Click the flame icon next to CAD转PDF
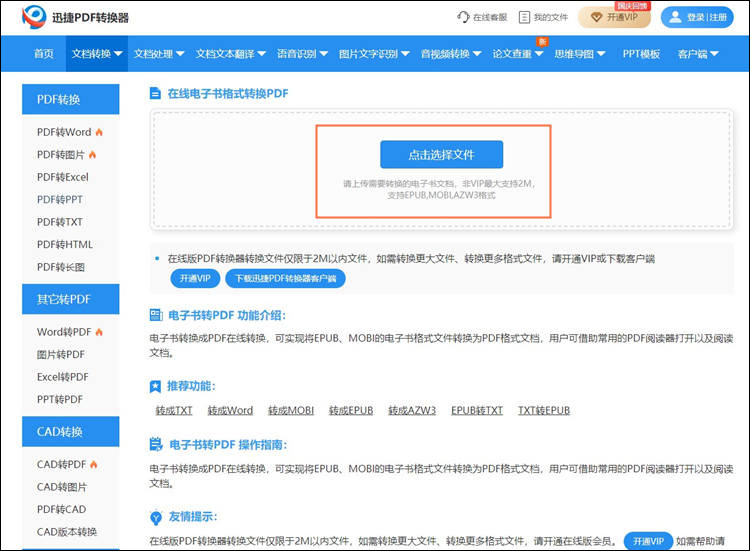Image resolution: width=750 pixels, height=551 pixels. [x=94, y=464]
